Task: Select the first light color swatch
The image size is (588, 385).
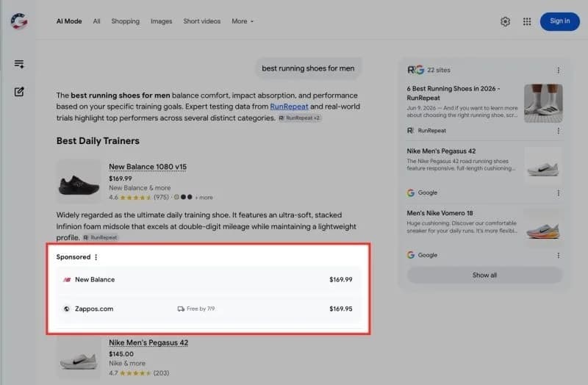Action: pos(176,197)
